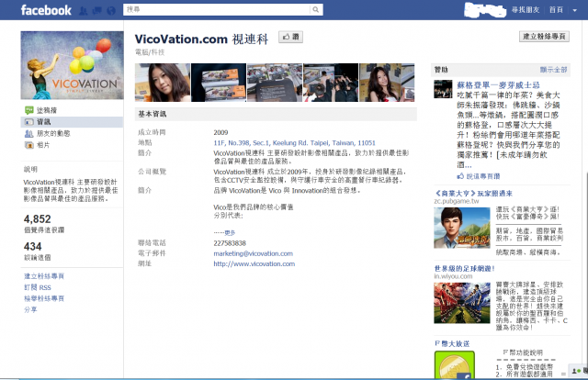588x380 pixels.
Task: Open fifth photo of woman holding product
Action: (387, 83)
